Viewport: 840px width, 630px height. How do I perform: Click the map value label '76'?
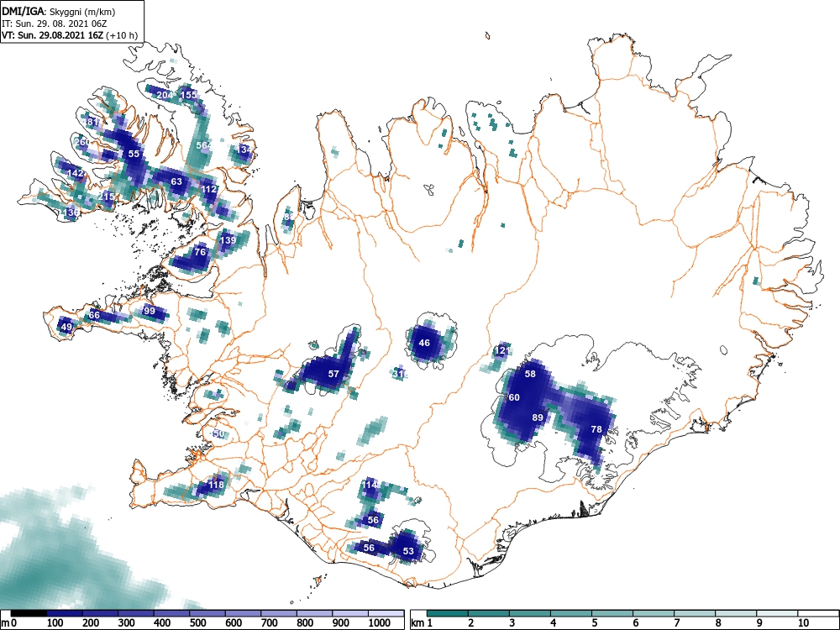point(200,252)
